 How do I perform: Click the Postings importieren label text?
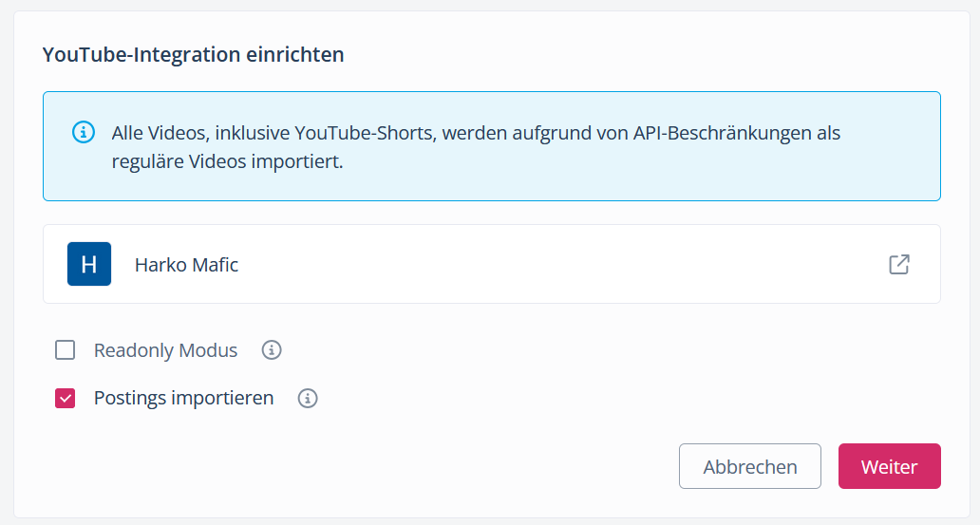183,399
